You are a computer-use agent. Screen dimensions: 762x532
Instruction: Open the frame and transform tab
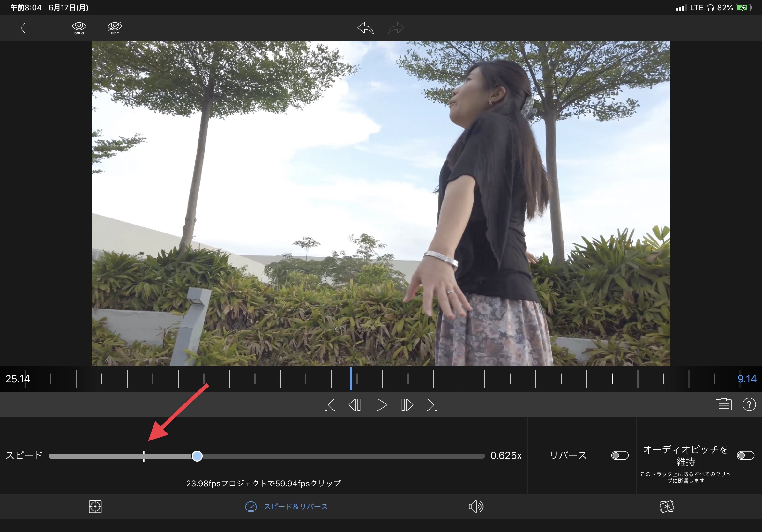(x=95, y=506)
